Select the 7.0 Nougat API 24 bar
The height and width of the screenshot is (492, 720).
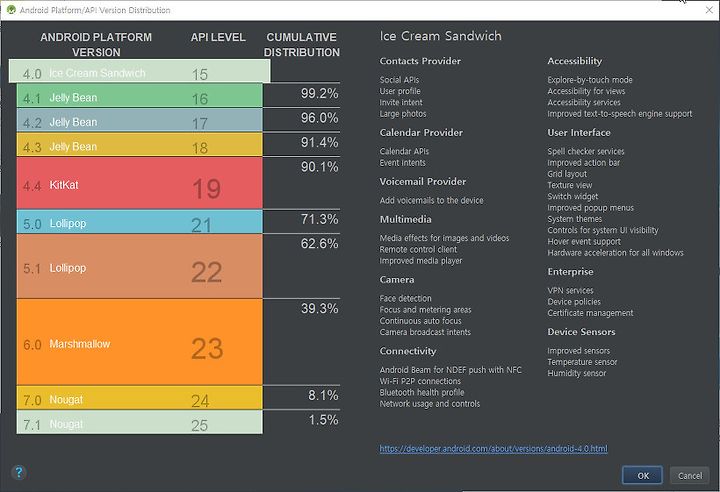[x=140, y=398]
